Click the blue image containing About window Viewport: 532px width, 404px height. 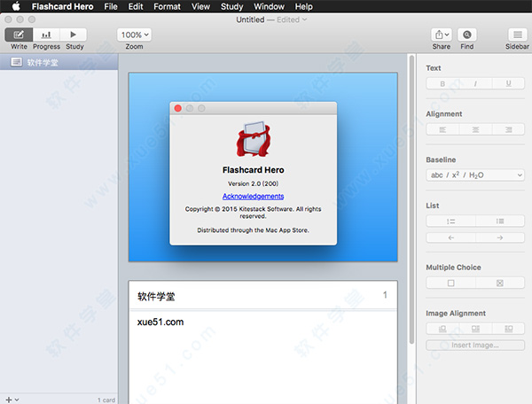[263, 167]
